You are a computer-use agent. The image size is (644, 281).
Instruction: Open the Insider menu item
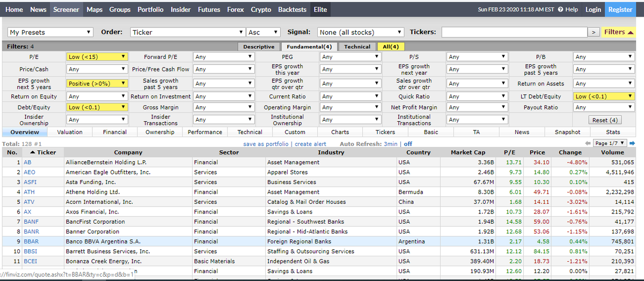[181, 10]
